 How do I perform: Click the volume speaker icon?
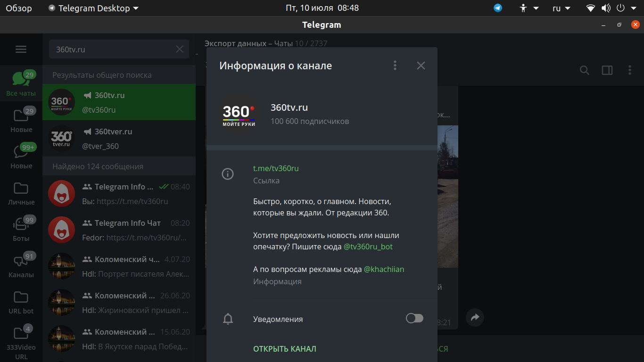(606, 8)
